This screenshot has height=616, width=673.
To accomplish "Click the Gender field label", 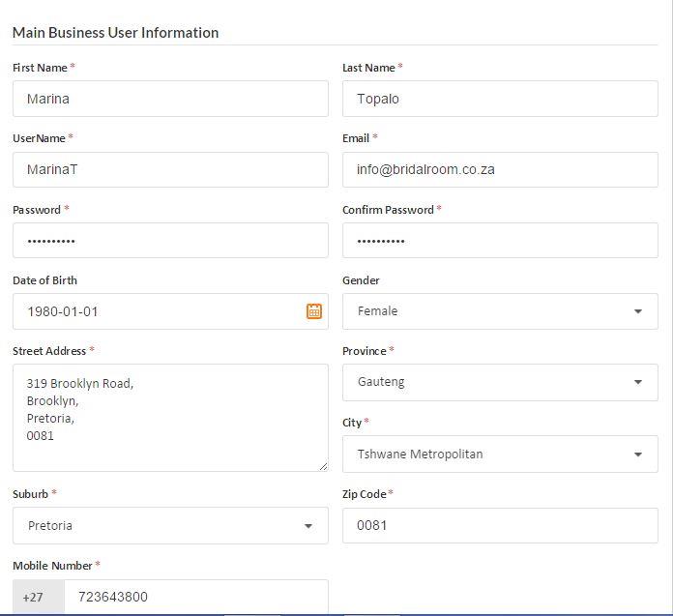I will pos(361,280).
